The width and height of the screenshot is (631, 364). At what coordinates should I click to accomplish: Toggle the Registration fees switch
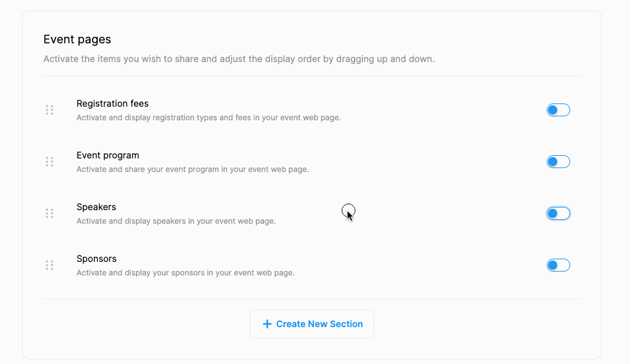558,110
